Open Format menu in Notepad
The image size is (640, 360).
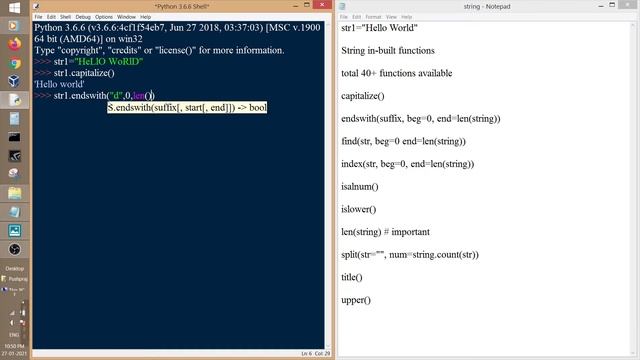pos(373,17)
